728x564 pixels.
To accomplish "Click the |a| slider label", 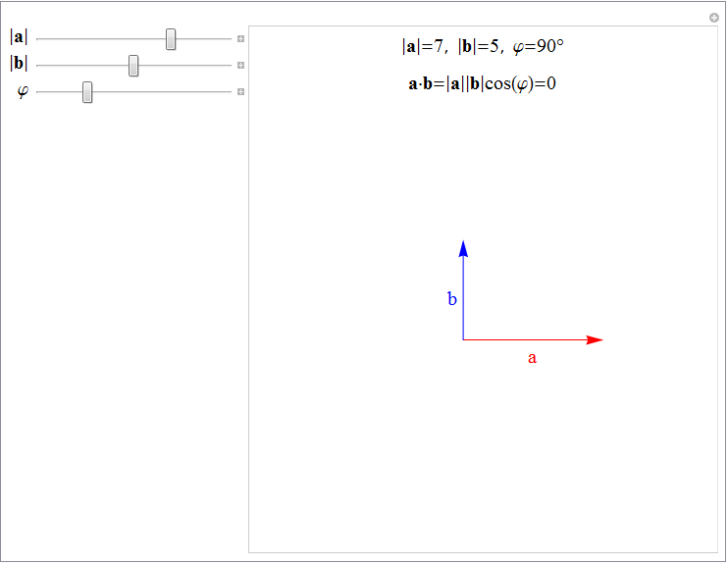I will [x=19, y=37].
